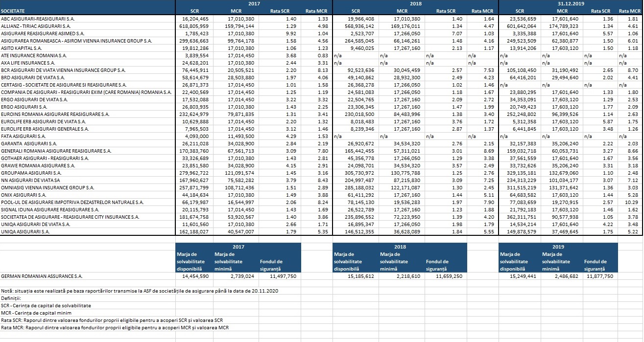Click the 2018 header above the main table
Screen dimensions: 644x342
pos(415,3)
